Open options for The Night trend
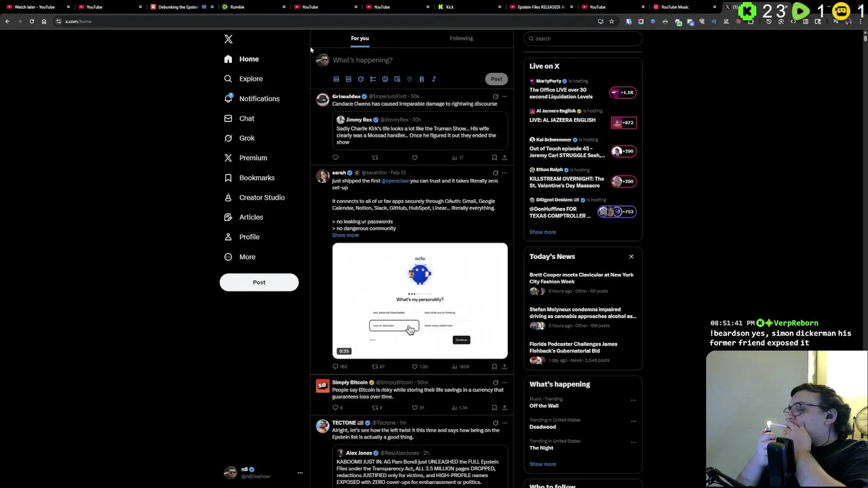This screenshot has width=868, height=488. pos(633,442)
